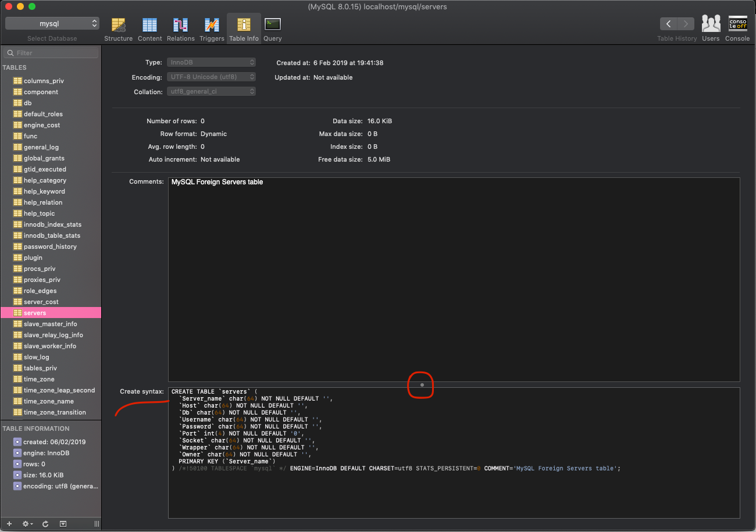Screen dimensions: 756x532
Task: Open the Structure view icon
Action: coord(119,27)
